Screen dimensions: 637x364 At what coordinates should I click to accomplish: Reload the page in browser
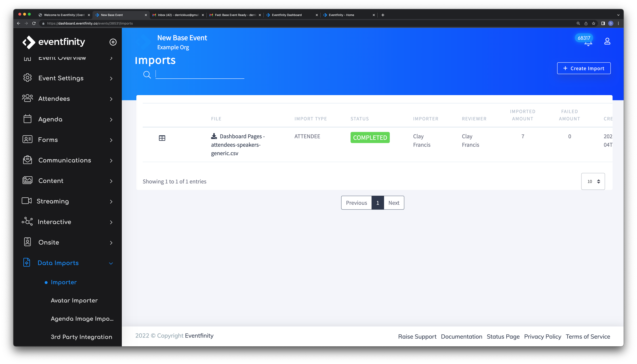pos(34,24)
